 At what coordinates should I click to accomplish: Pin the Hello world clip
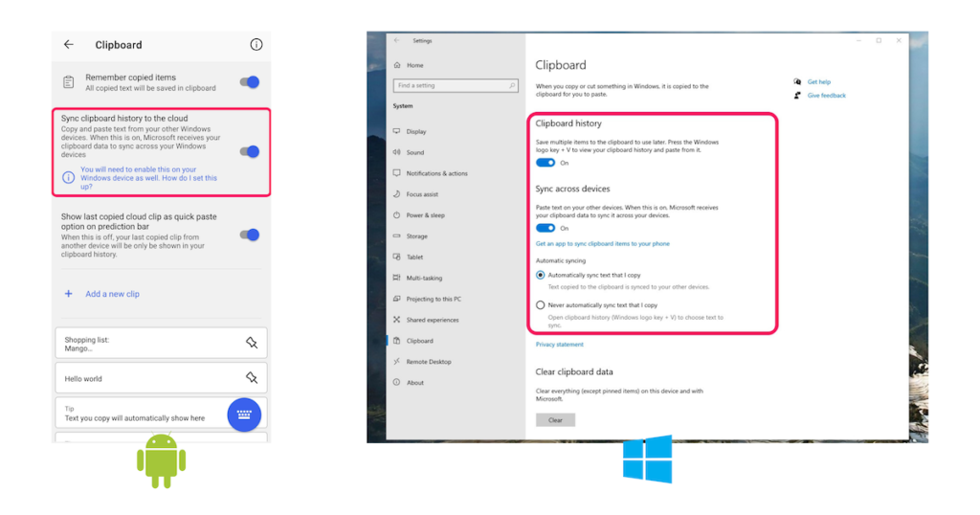tap(252, 377)
